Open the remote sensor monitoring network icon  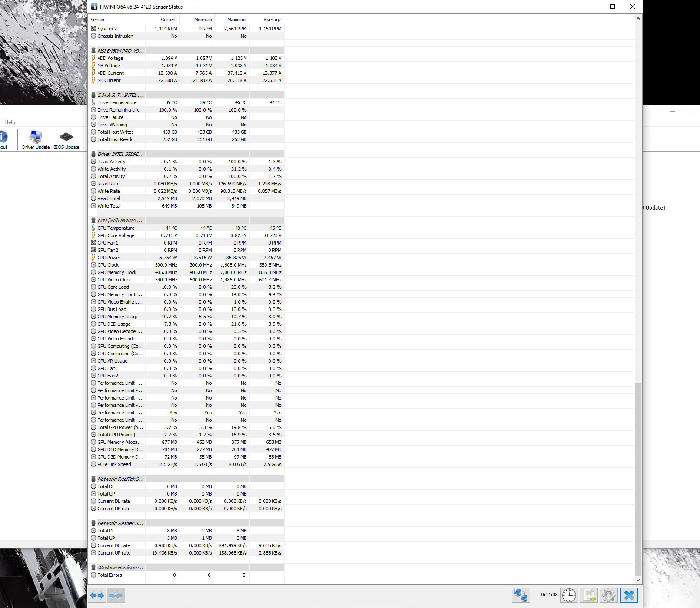(521, 595)
